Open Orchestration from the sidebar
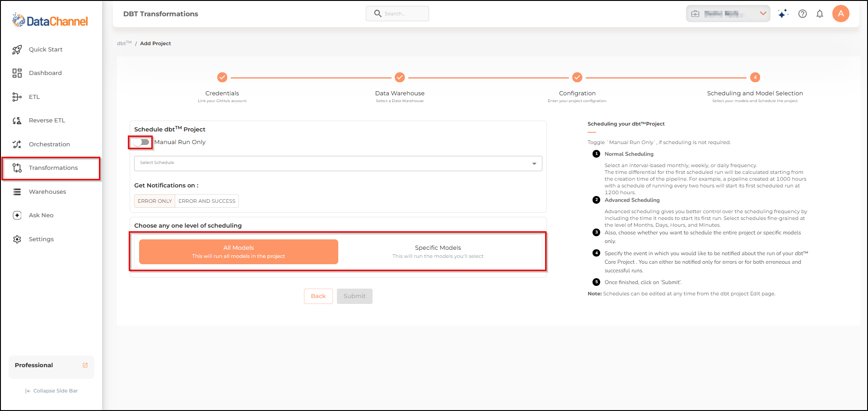The width and height of the screenshot is (868, 411). (x=49, y=145)
